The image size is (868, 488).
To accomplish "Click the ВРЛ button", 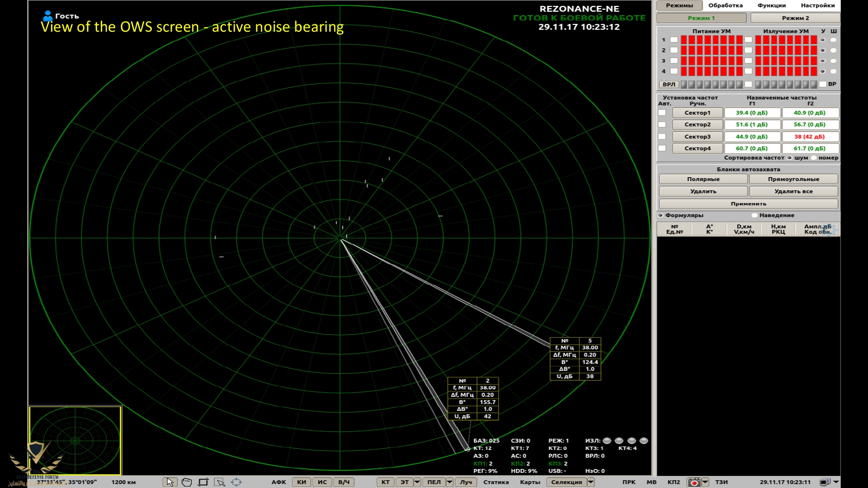I will click(x=669, y=84).
